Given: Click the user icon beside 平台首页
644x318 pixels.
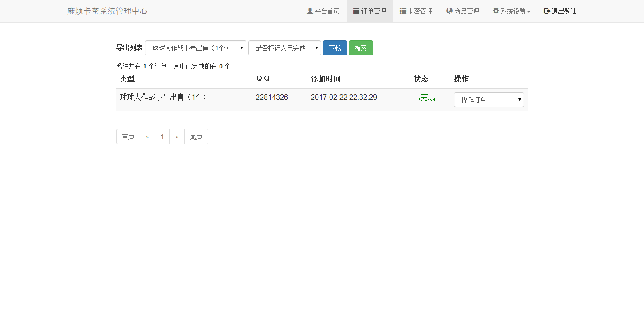Looking at the screenshot, I should coord(309,11).
